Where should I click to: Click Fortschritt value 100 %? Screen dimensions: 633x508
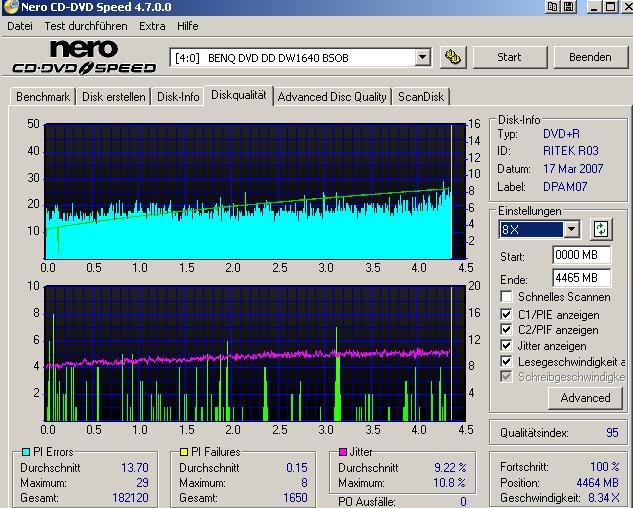(x=605, y=467)
